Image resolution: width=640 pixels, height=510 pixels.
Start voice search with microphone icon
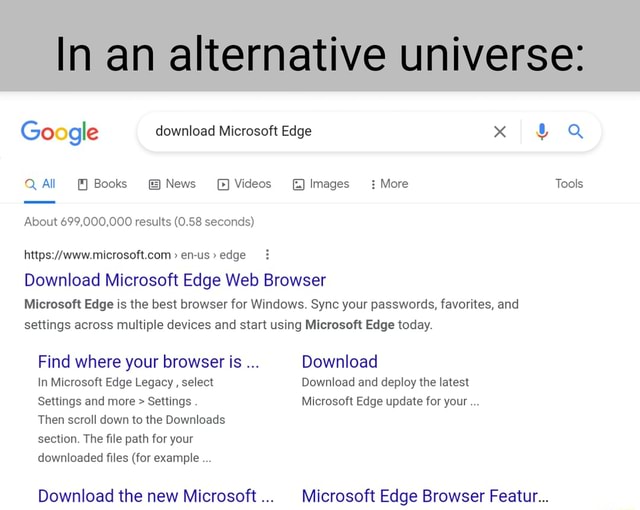click(541, 131)
